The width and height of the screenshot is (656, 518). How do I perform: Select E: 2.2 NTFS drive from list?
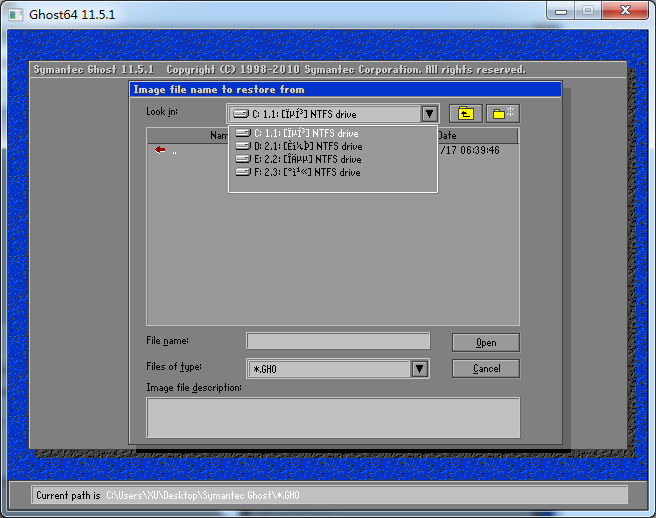click(333, 159)
